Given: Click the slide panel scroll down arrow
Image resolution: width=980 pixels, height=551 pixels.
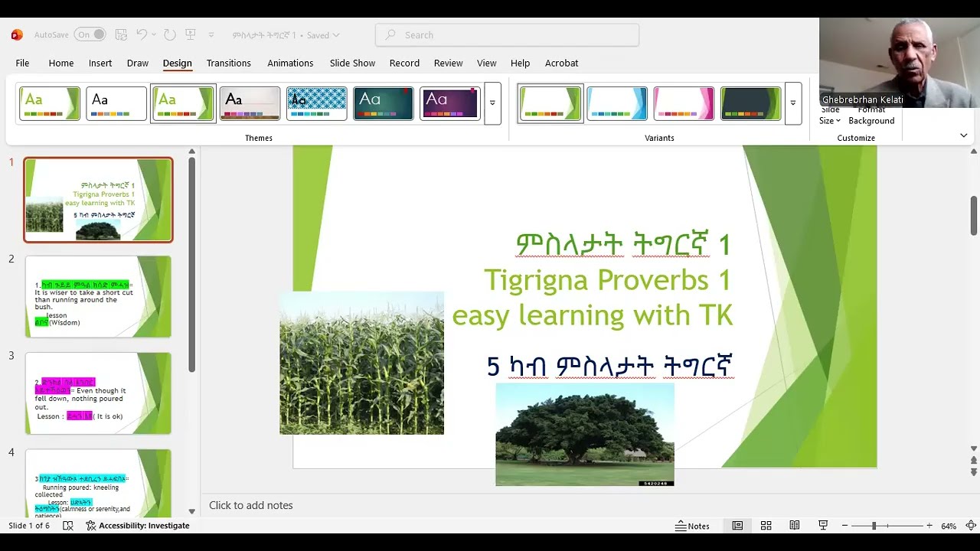Looking at the screenshot, I should point(191,511).
